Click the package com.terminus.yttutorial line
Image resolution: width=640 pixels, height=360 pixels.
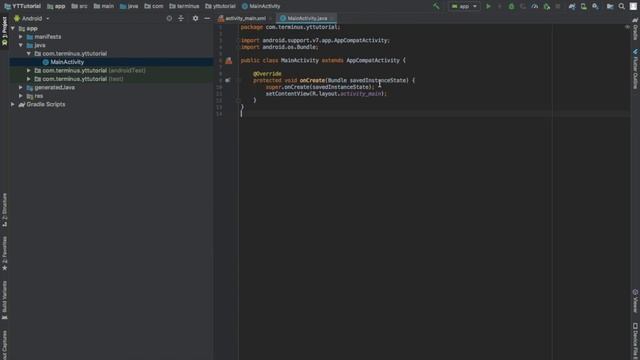tap(290, 27)
